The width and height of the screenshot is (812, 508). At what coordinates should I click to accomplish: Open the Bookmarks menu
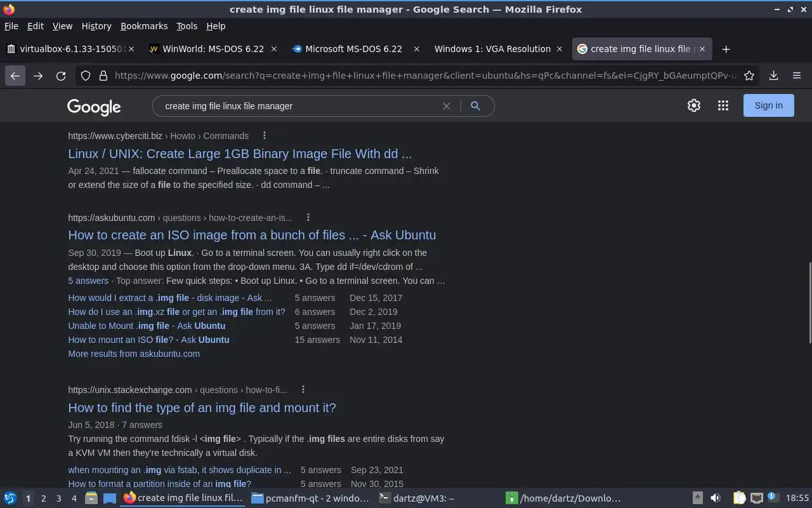point(144,26)
